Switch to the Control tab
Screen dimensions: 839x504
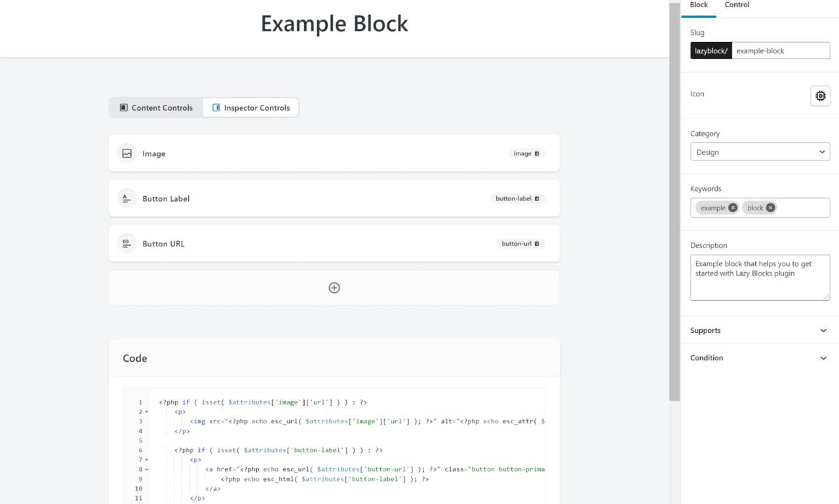point(737,5)
